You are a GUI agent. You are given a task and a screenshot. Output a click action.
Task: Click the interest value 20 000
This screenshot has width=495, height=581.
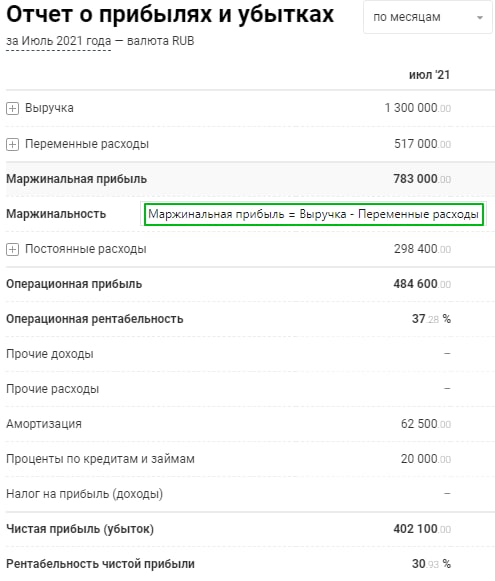click(x=426, y=459)
